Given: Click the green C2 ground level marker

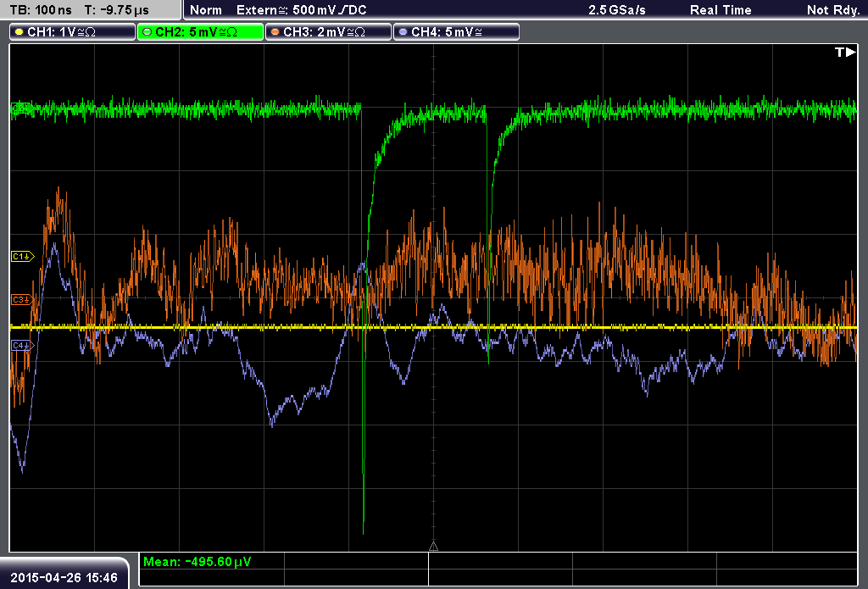Looking at the screenshot, I should click(x=21, y=108).
